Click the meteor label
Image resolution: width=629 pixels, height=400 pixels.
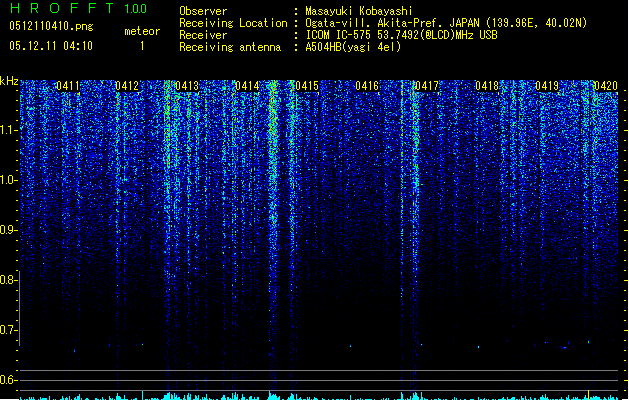coord(142,31)
